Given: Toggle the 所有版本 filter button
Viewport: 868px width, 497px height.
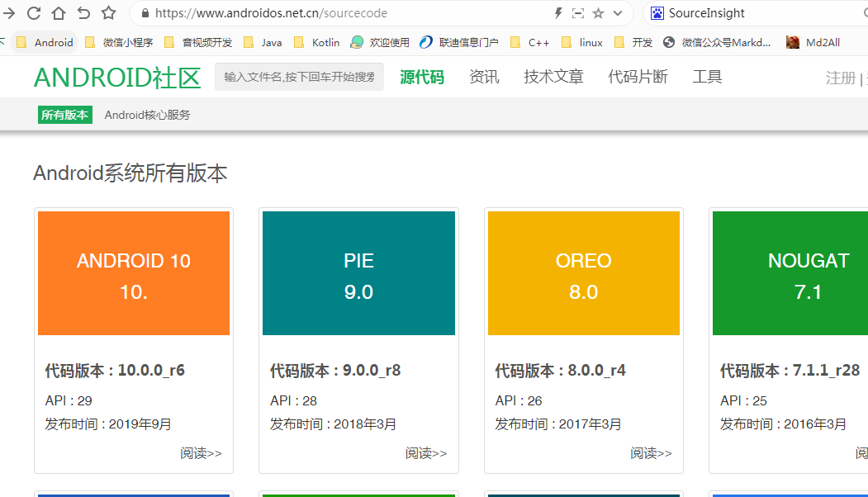Looking at the screenshot, I should point(64,115).
